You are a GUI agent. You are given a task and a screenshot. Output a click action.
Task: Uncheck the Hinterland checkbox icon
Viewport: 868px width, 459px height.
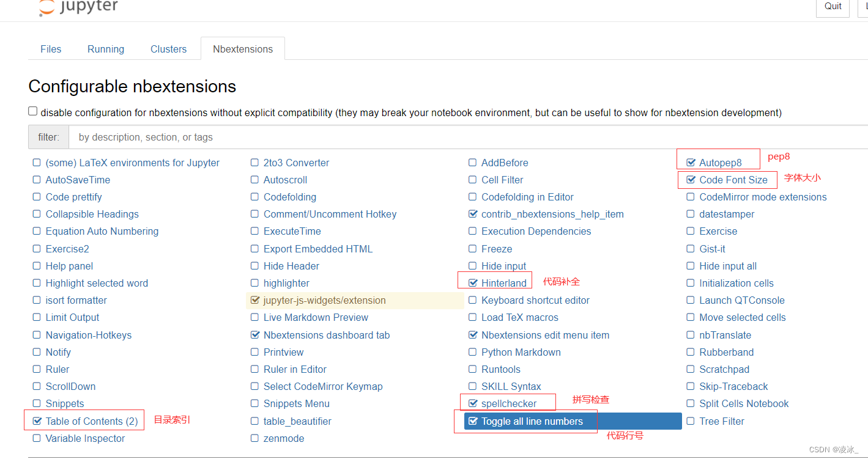click(473, 283)
